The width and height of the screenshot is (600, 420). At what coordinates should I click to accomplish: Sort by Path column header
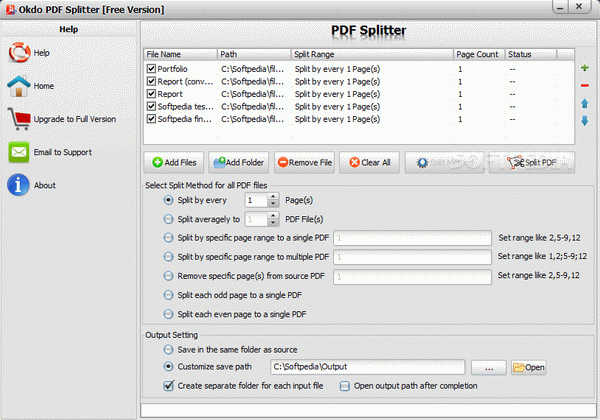point(254,54)
